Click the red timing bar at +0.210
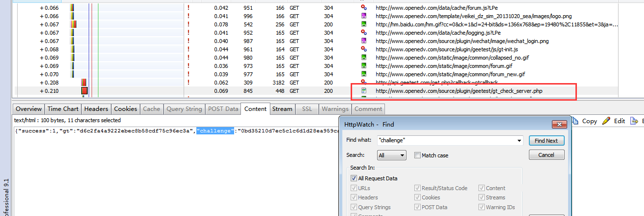 (84, 91)
